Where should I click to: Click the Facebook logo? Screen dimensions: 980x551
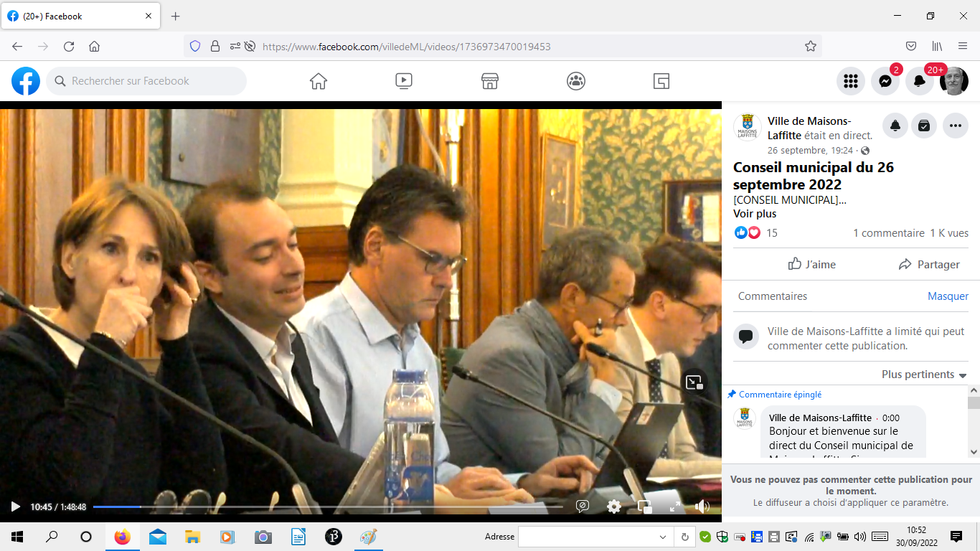(x=26, y=81)
